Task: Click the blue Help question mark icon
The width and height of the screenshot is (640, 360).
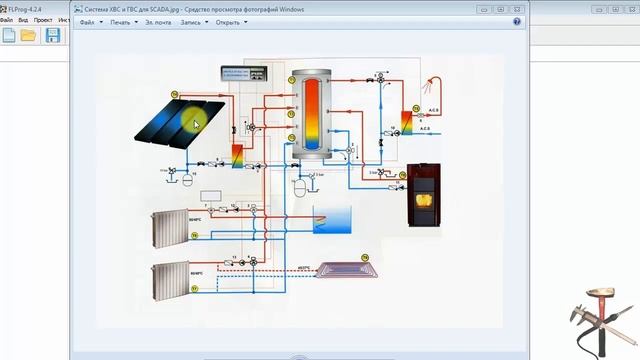Action: 517,22
